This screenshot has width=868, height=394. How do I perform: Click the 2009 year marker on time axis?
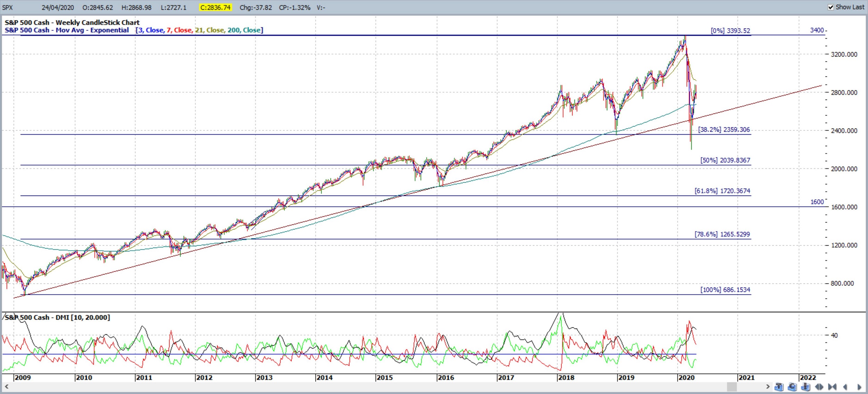[x=23, y=378]
